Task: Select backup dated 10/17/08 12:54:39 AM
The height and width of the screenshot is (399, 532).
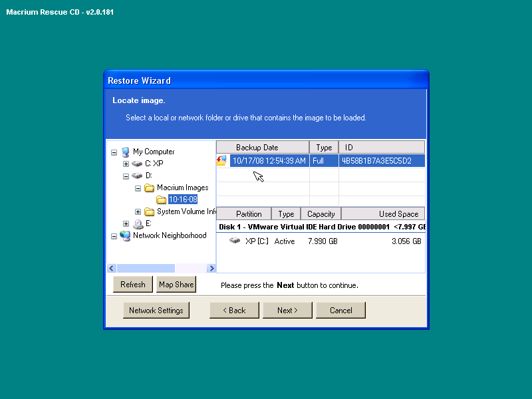Action: (x=269, y=160)
